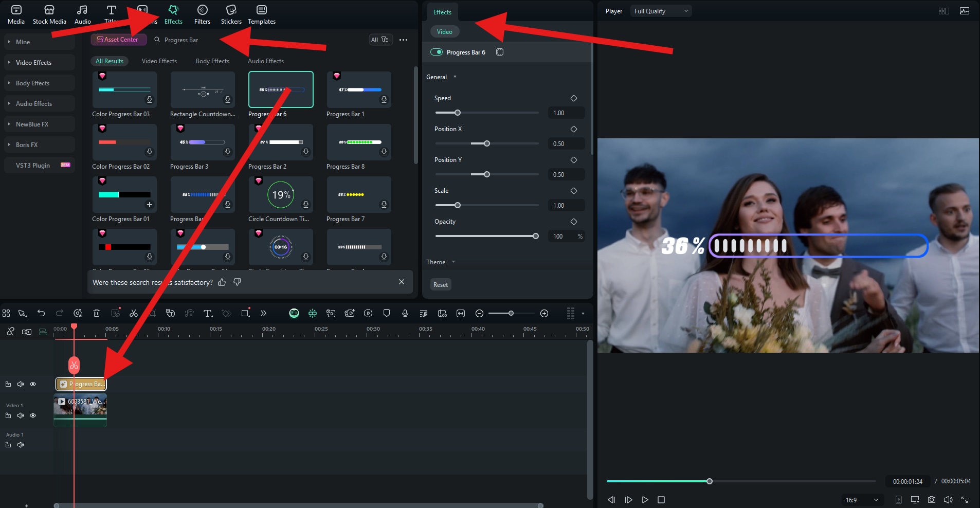
Task: Open the Full Quality dropdown in the Player panel
Action: [x=661, y=11]
